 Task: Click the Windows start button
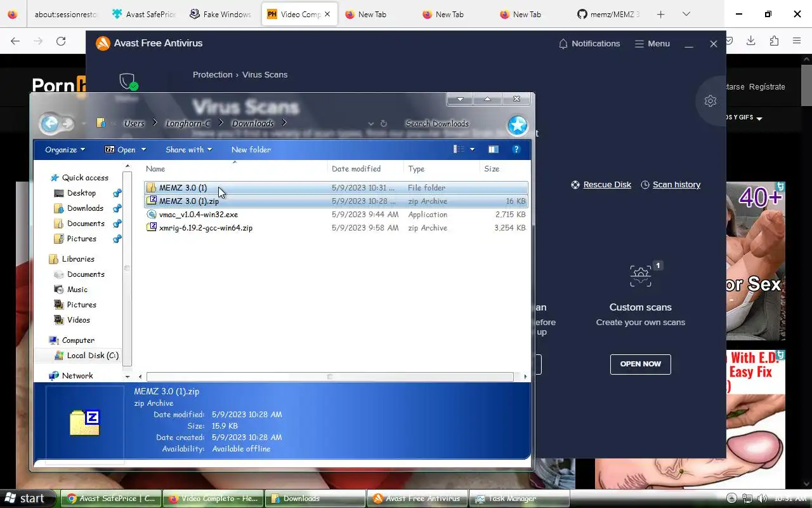(x=26, y=498)
